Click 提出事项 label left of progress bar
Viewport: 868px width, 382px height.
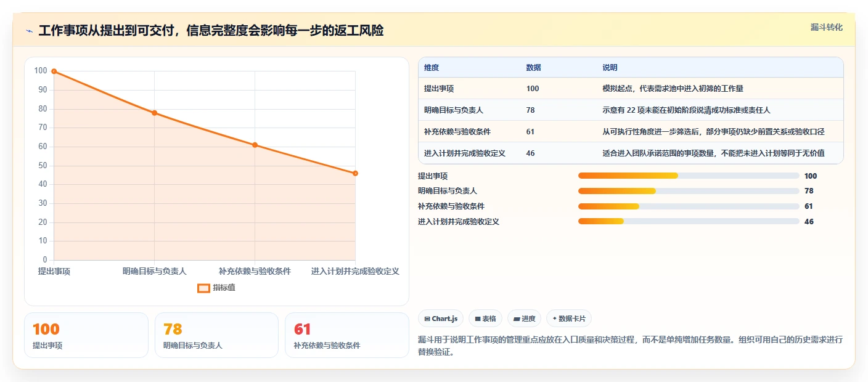point(433,176)
